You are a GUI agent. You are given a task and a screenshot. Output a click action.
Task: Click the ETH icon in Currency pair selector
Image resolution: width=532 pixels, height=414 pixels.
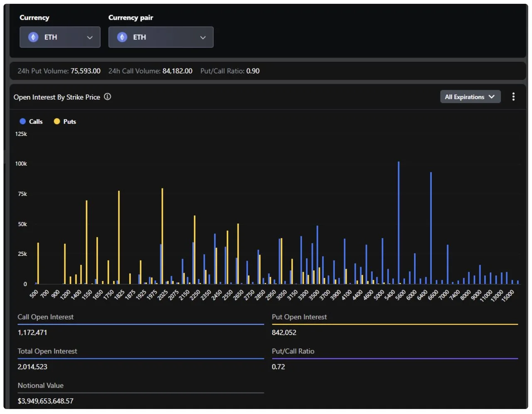(x=121, y=37)
